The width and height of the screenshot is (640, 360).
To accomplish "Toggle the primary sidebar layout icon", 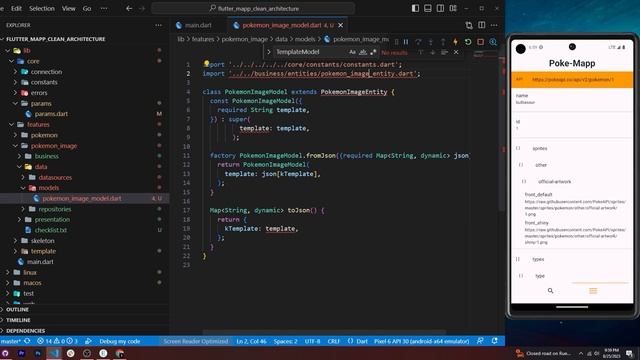I will tap(415, 8).
